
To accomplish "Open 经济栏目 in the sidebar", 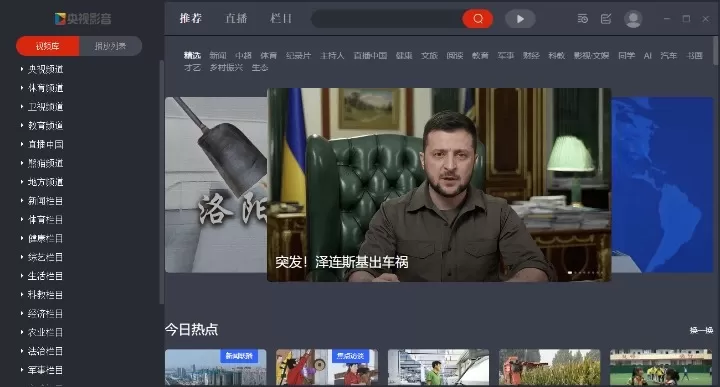I will [x=41, y=314].
